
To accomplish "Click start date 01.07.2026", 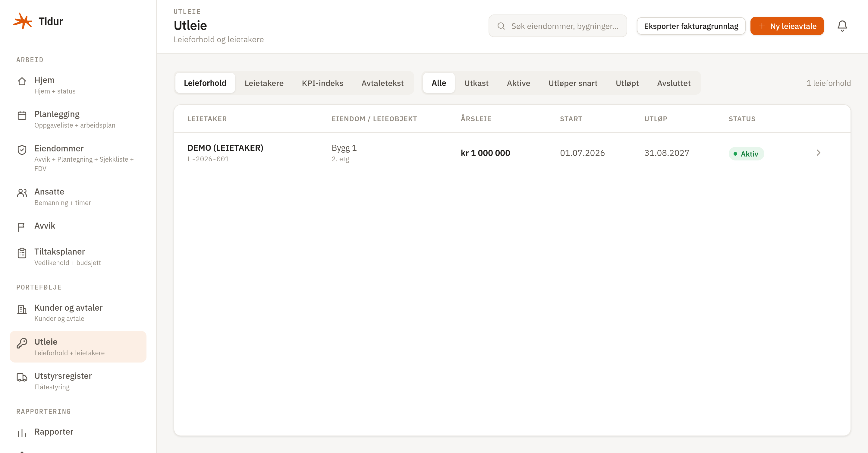I will tap(582, 153).
